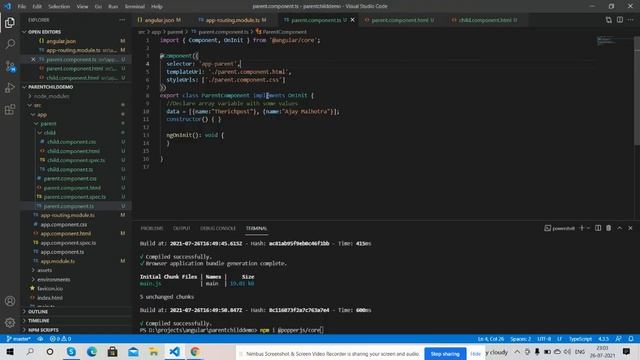
Task: Kill the terminal with trash icon
Action: point(609,228)
